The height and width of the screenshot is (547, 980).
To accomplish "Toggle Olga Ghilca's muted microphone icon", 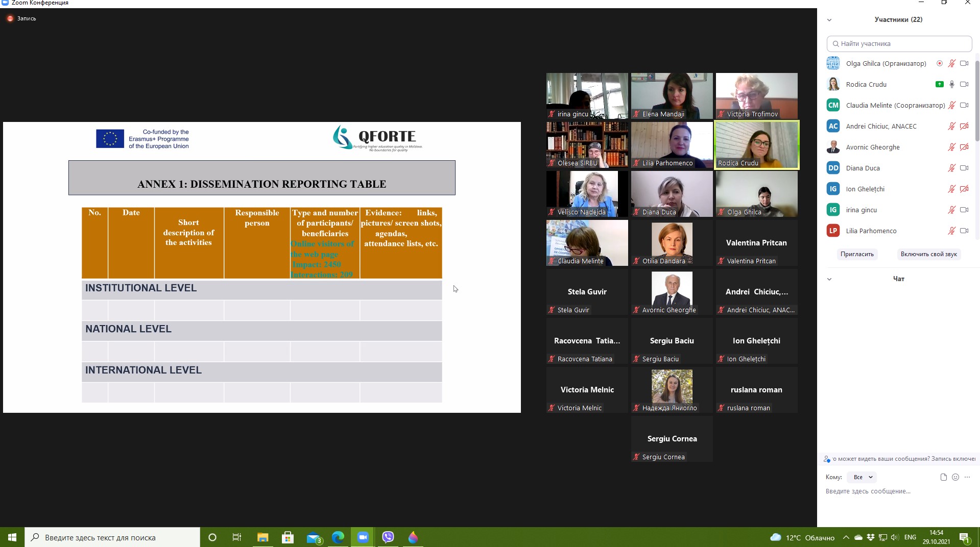I will point(951,63).
